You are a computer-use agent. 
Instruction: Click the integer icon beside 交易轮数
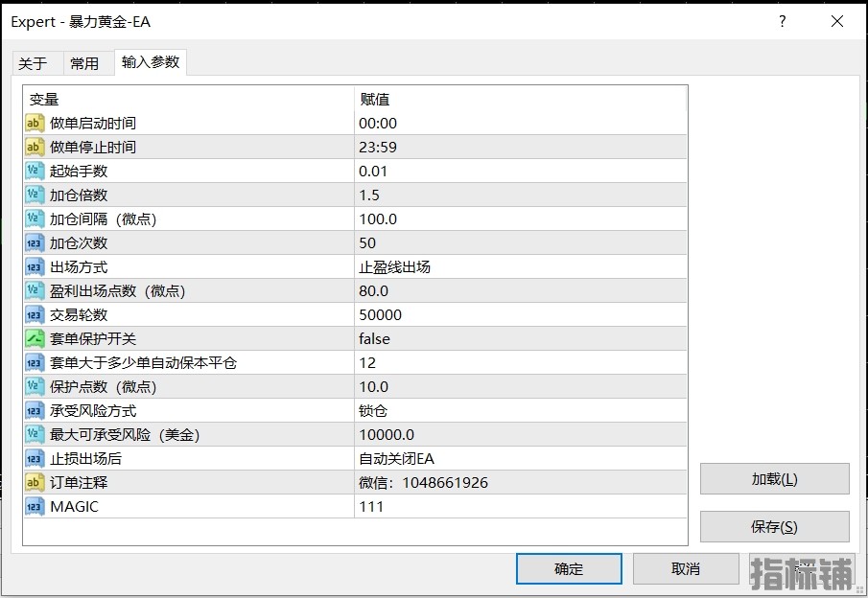point(35,314)
